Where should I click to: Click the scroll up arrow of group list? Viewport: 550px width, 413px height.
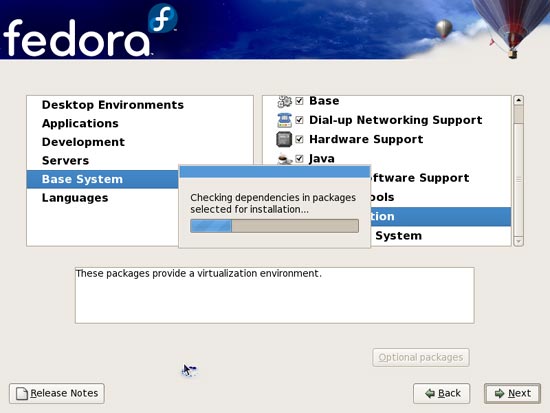click(x=518, y=100)
